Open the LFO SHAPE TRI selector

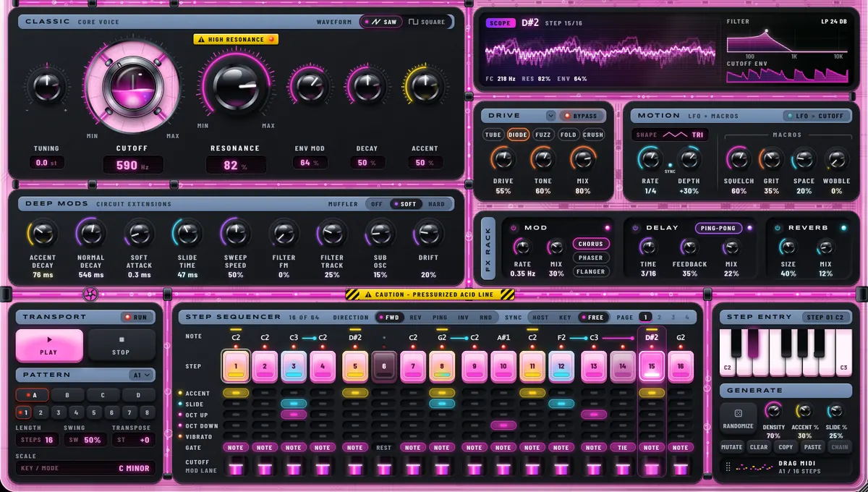coord(671,135)
